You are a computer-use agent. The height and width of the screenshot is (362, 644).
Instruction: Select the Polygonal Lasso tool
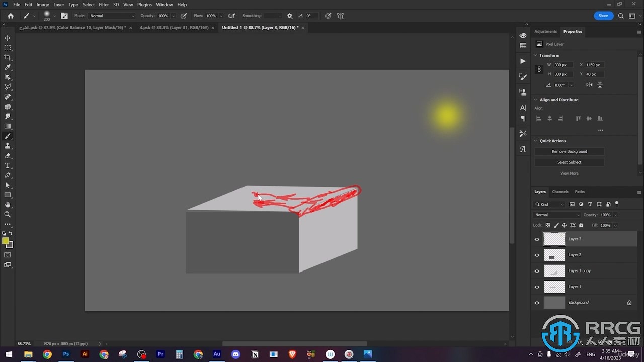[x=8, y=87]
